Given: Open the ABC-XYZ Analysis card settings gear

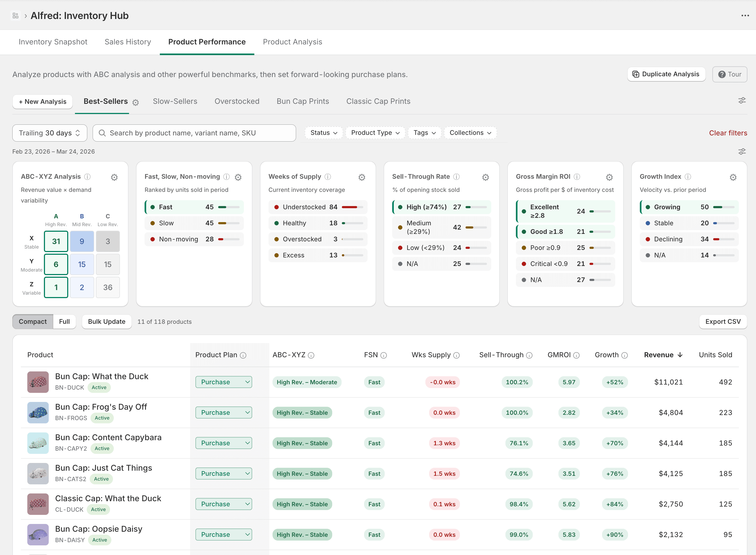Looking at the screenshot, I should click(114, 177).
